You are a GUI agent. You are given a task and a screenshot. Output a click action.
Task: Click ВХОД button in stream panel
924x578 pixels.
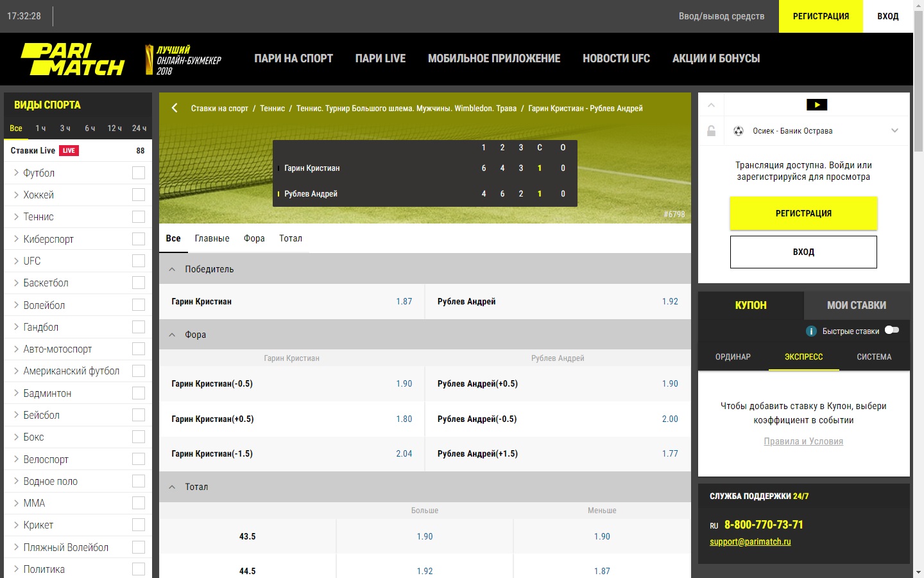point(803,252)
